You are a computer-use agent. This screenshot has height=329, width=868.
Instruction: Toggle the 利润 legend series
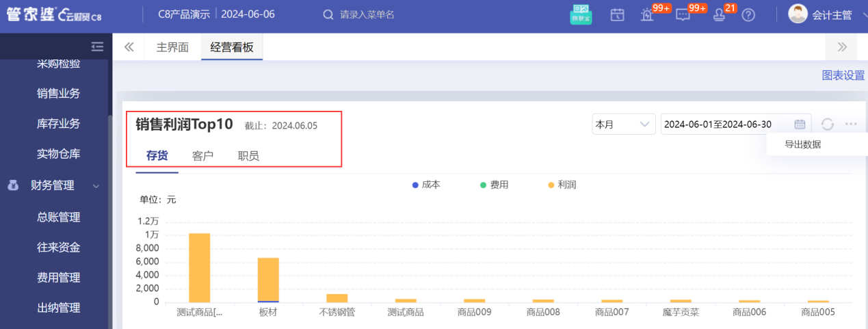tap(562, 185)
